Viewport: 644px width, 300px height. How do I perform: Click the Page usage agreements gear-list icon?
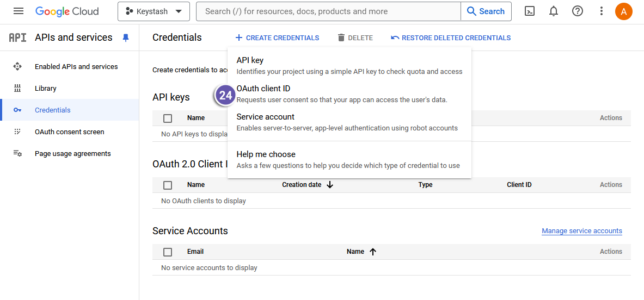[17, 154]
